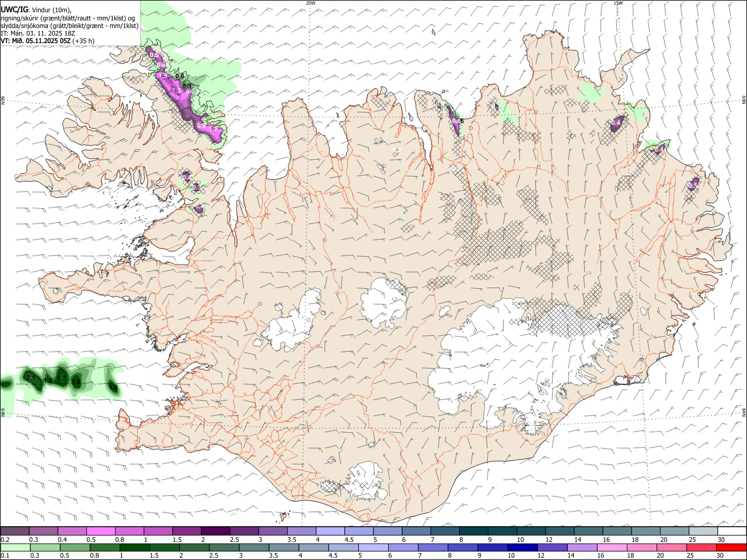Viewport: 747px width, 560px height.
Task: Pick the lavender snow swatch labeled 4
Action: pyautogui.click(x=329, y=531)
